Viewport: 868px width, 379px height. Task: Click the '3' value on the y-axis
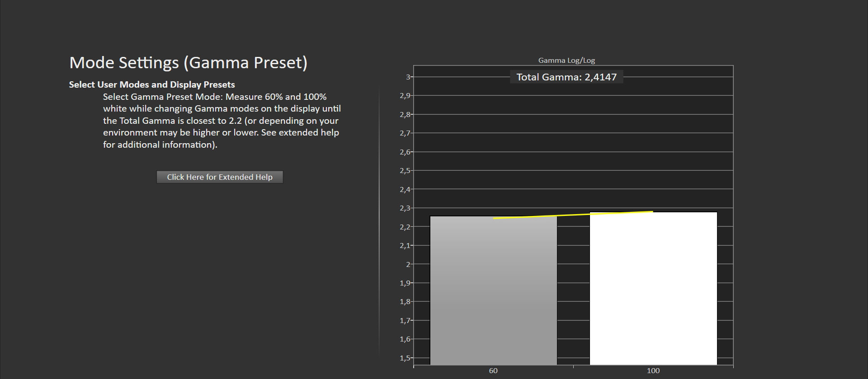(x=408, y=77)
